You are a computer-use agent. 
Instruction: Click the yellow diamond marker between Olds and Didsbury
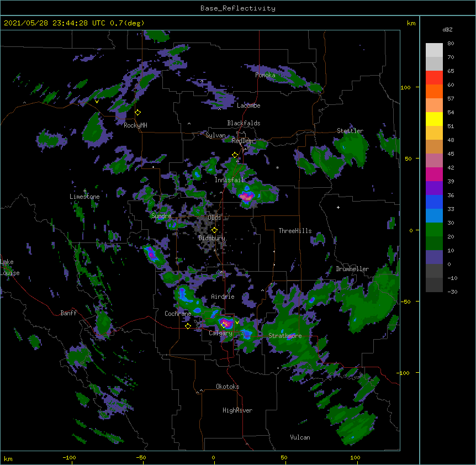(214, 230)
